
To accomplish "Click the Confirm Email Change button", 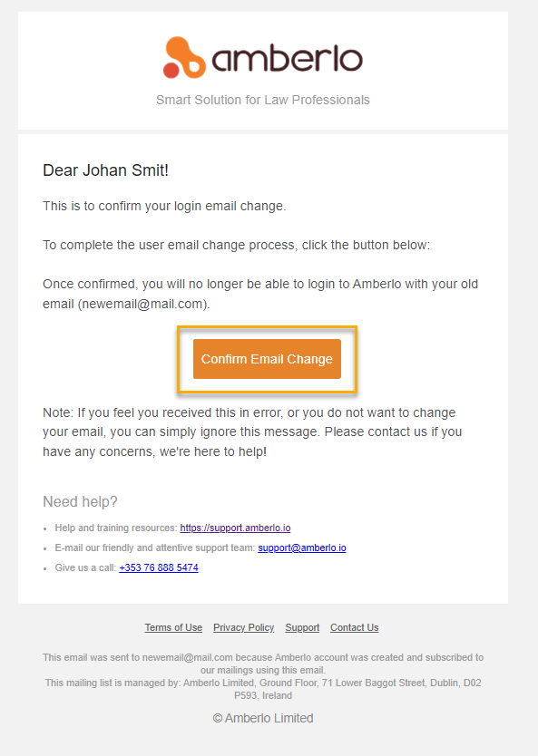I will point(267,359).
